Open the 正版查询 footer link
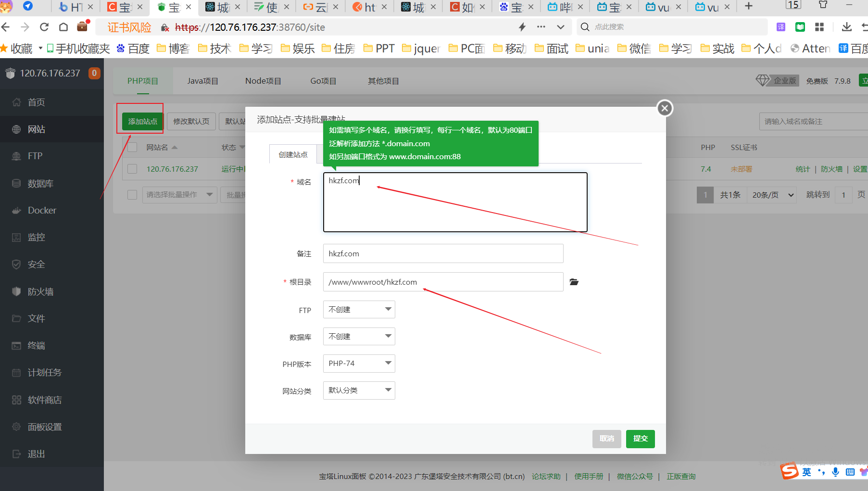Screen dimensions: 868x491 [x=681, y=476]
